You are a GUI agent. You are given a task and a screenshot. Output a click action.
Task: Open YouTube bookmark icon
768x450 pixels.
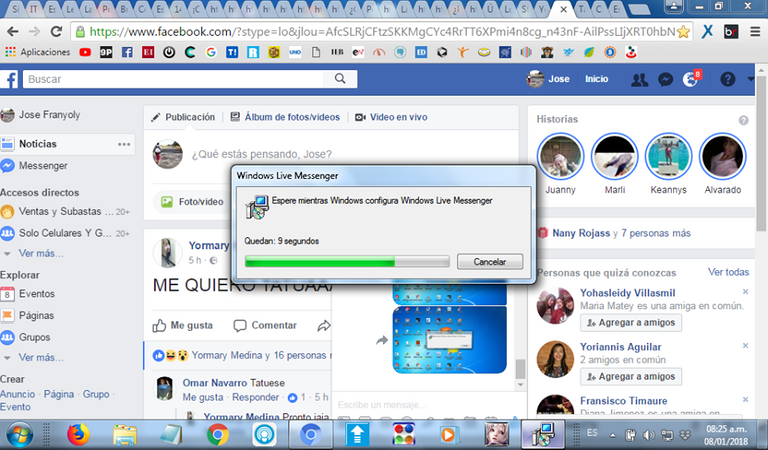tap(85, 52)
